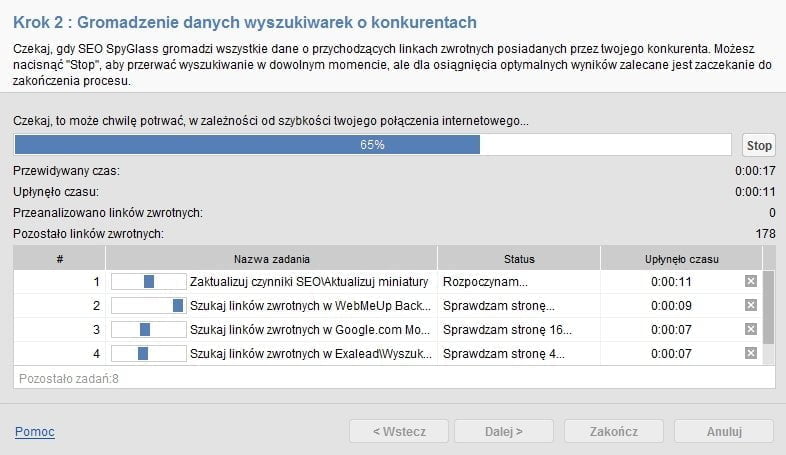Select the Zaktualizuj czynniki SEO task row
The width and height of the screenshot is (786, 455).
pos(308,281)
